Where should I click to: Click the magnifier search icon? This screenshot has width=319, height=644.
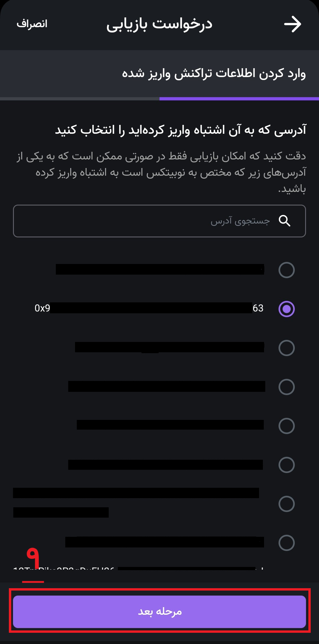[x=285, y=221]
